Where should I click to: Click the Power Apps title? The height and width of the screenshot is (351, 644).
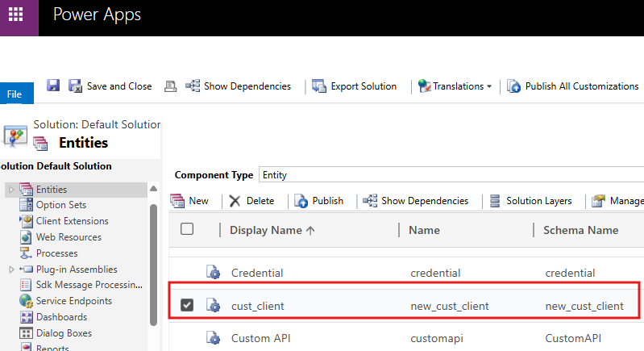(97, 15)
